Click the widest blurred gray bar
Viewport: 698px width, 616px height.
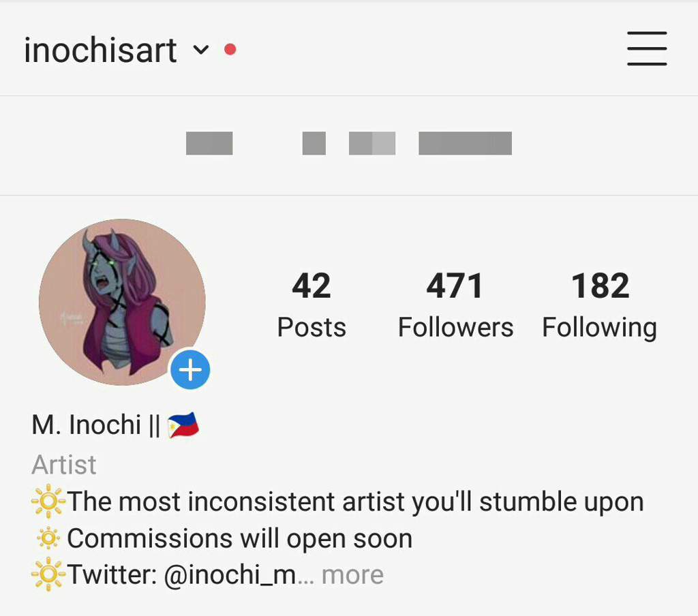click(x=465, y=143)
